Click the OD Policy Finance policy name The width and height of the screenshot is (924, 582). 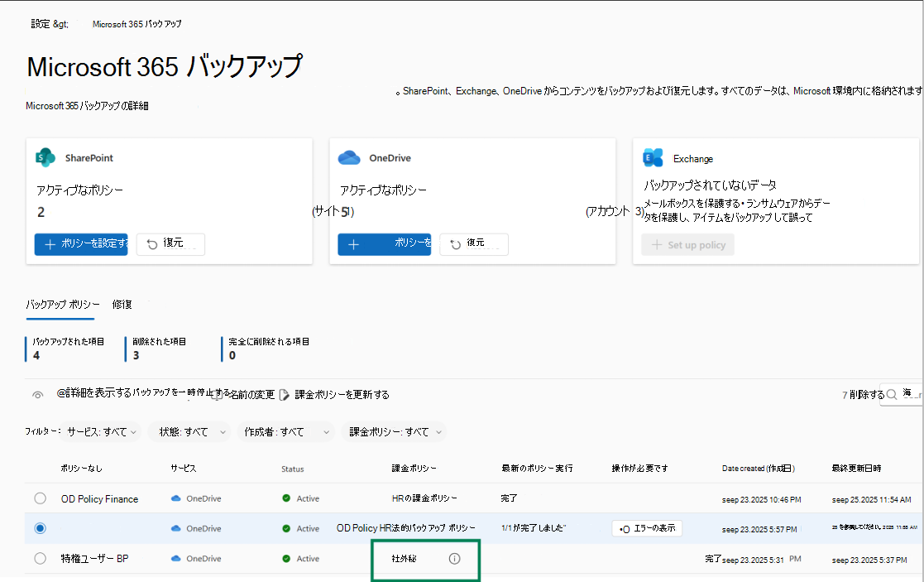click(99, 499)
